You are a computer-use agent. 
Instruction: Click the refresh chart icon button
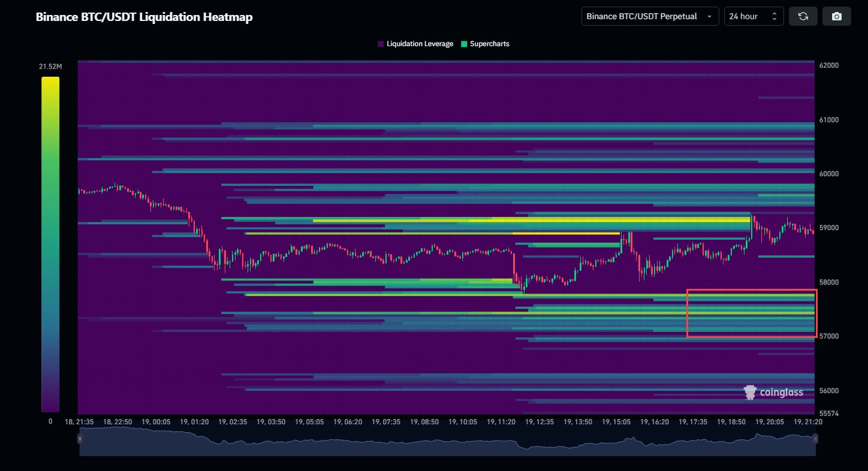[803, 16]
